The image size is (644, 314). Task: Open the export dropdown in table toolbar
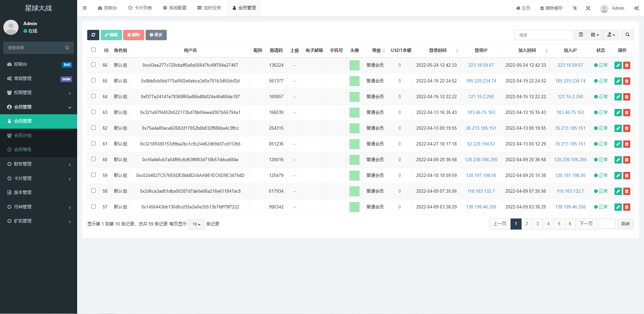611,35
